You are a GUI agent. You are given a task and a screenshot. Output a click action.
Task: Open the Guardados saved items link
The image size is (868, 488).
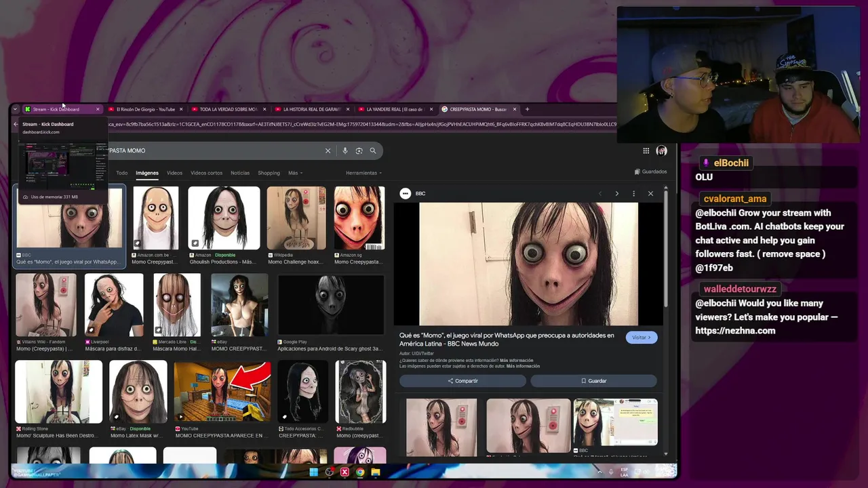pos(651,171)
